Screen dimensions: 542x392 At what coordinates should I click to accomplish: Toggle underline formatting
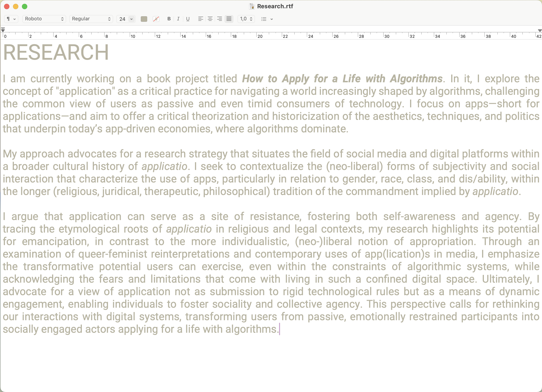click(188, 19)
